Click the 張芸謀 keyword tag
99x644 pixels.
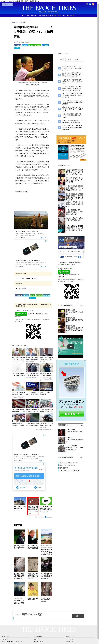click(28, 278)
